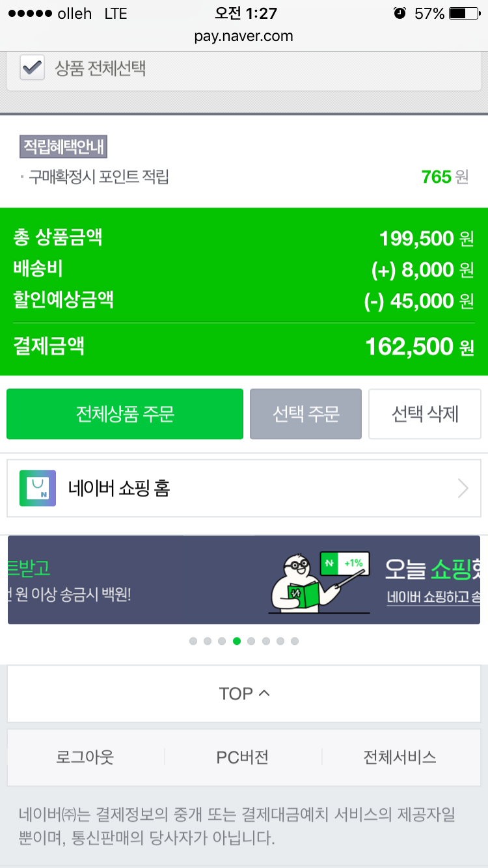488x868 pixels.
Task: Tap the signal strength dots
Action: [x=29, y=14]
